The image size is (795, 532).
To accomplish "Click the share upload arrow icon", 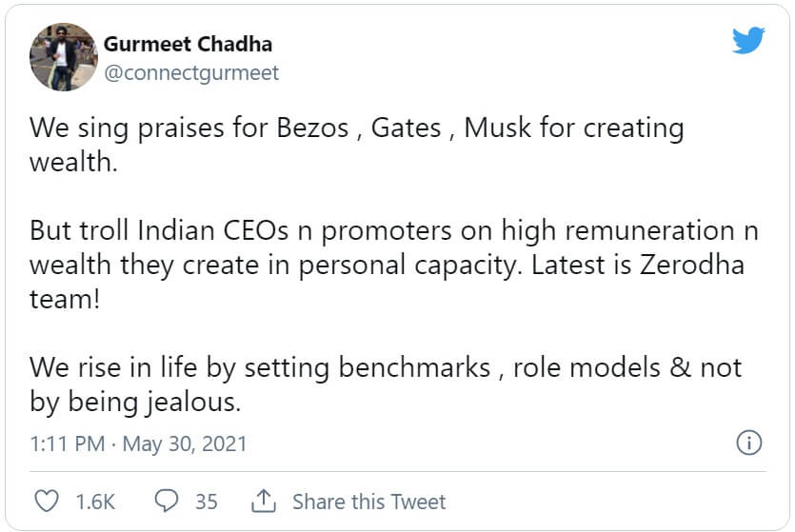I will [264, 501].
